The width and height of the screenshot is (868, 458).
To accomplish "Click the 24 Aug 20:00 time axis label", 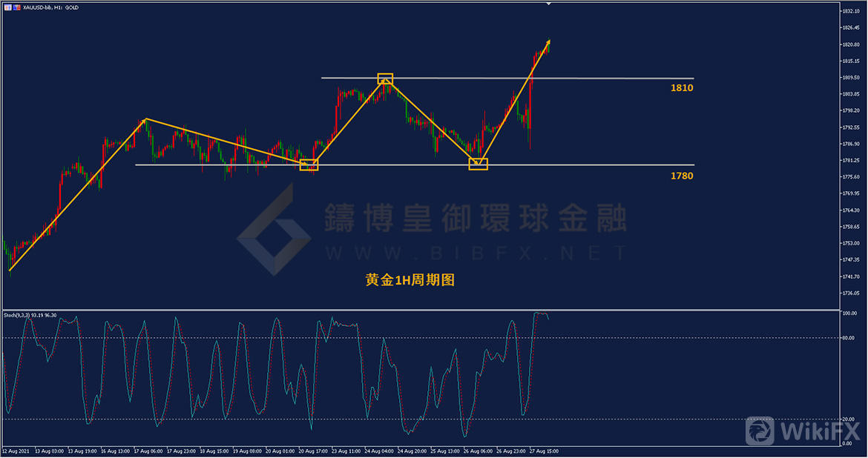I will [412, 451].
